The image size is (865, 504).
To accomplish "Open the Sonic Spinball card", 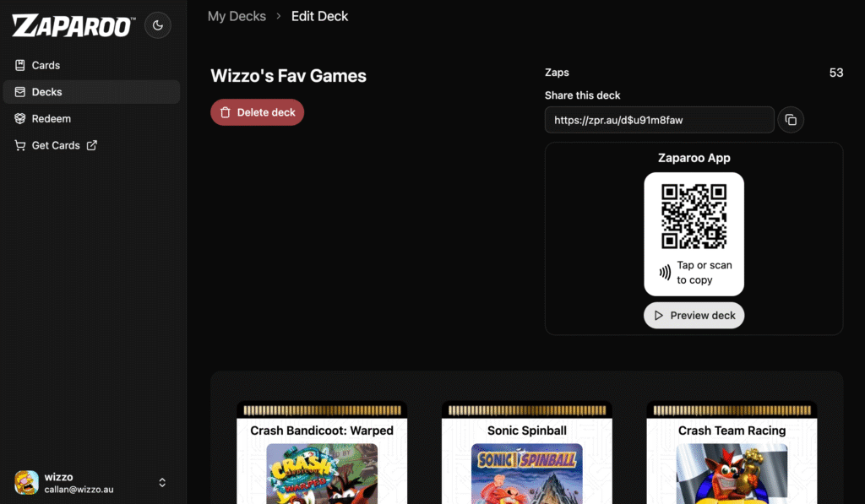I will pos(527,453).
